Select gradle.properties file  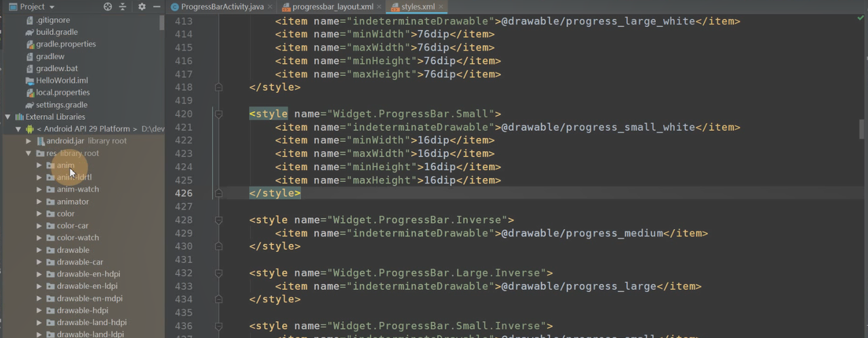pyautogui.click(x=65, y=44)
